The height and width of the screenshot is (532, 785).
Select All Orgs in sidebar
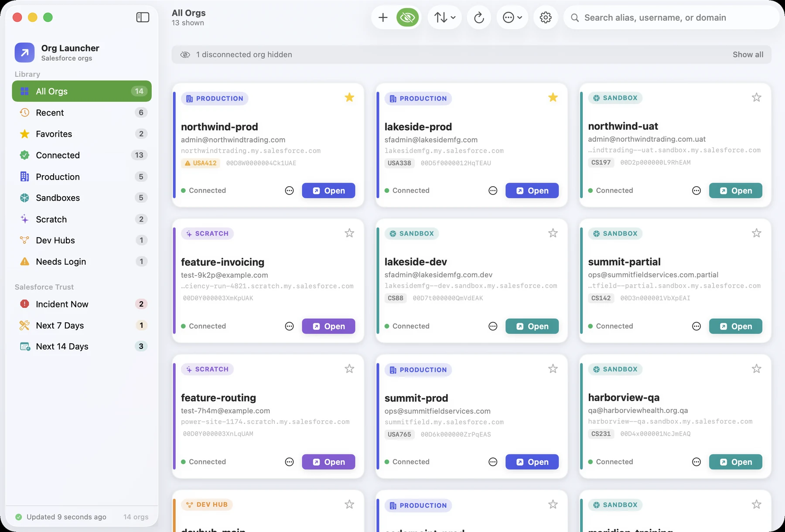pyautogui.click(x=82, y=91)
